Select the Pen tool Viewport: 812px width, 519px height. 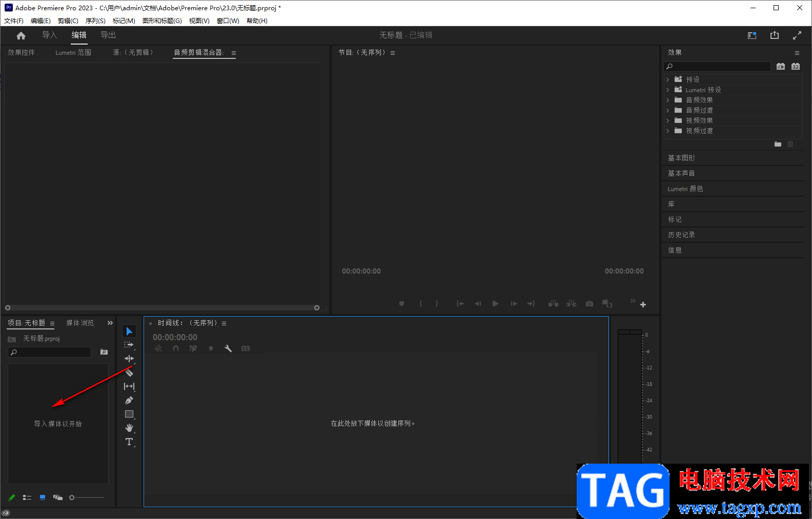pos(129,400)
